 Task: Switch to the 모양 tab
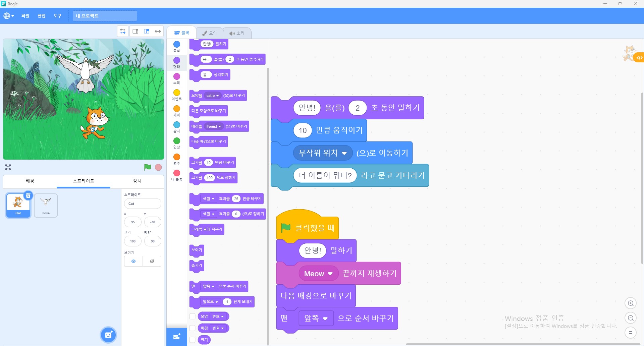(x=210, y=33)
